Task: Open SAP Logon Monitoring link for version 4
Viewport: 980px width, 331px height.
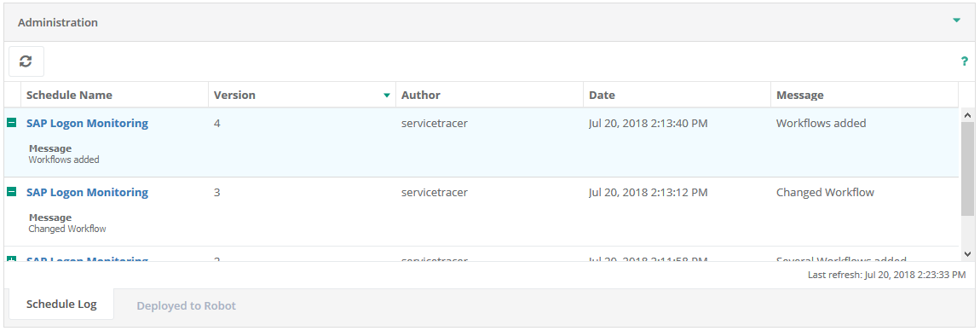Action: (88, 123)
